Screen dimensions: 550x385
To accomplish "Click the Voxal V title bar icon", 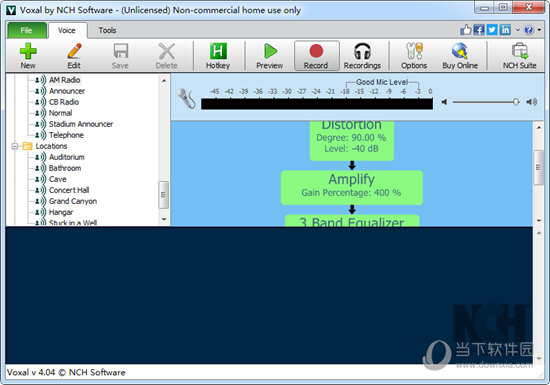I will coord(11,10).
